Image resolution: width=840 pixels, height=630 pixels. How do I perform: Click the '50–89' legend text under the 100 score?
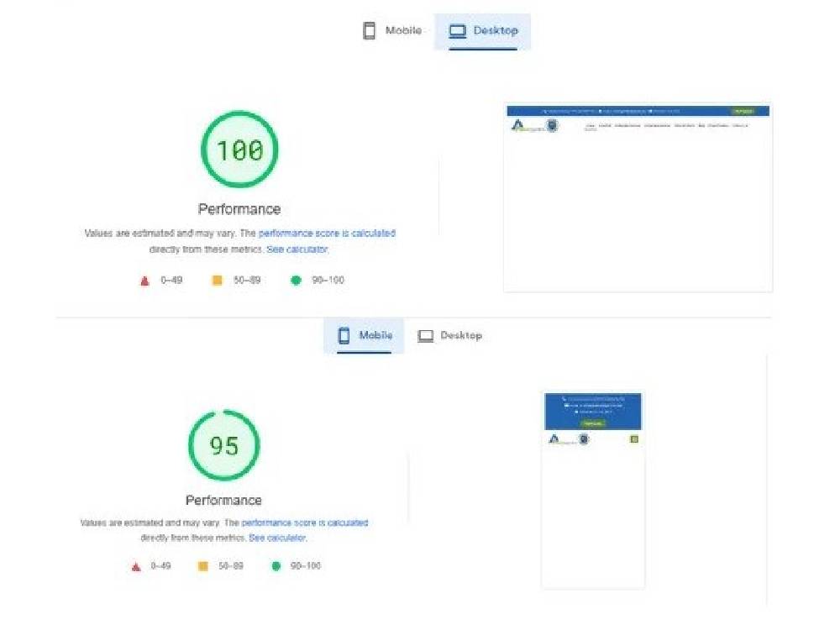(x=247, y=281)
